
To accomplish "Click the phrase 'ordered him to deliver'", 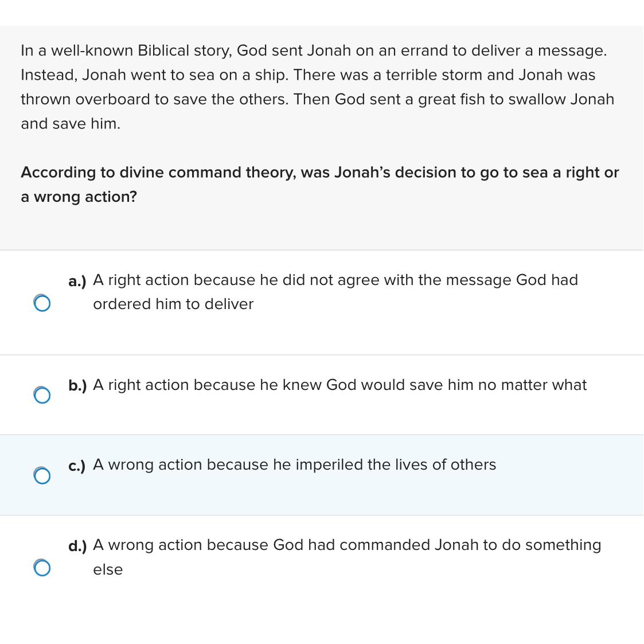I will coord(173,305).
